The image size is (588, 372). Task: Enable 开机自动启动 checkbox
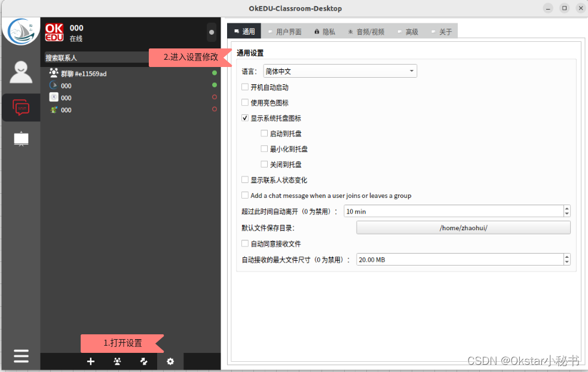(245, 87)
